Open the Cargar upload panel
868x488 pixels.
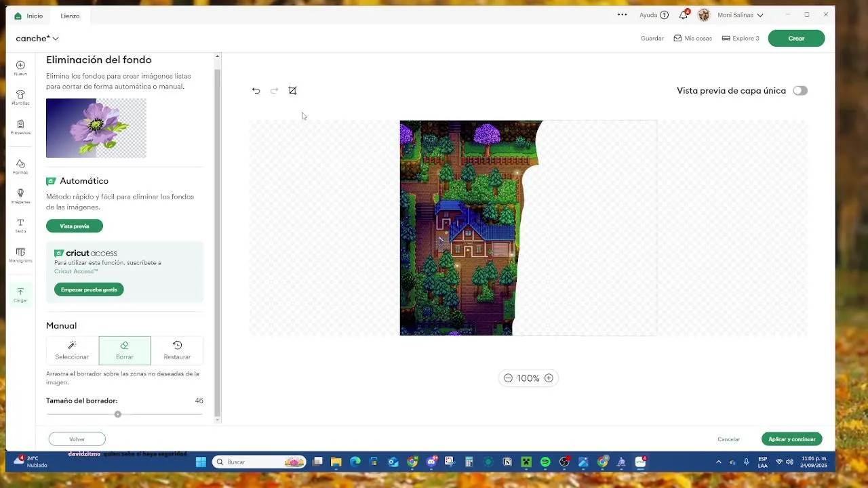pos(20,295)
